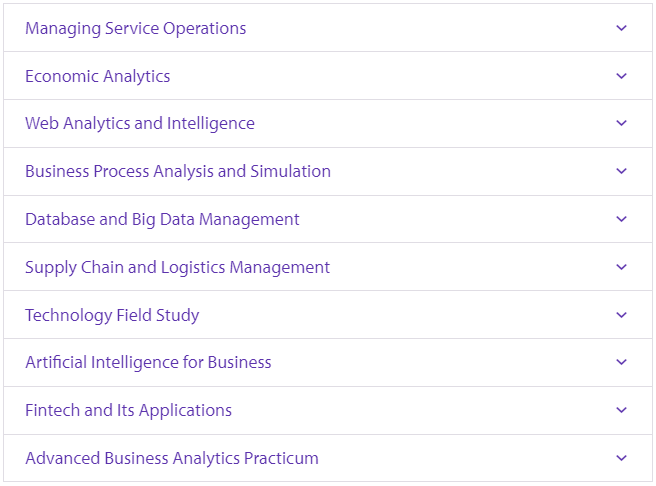Click chevron for Artificial Intelligence for Business
The height and width of the screenshot is (486, 656).
(622, 362)
